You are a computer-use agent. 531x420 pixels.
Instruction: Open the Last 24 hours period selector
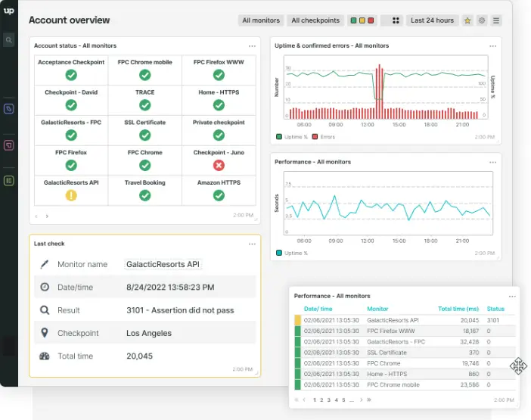432,20
